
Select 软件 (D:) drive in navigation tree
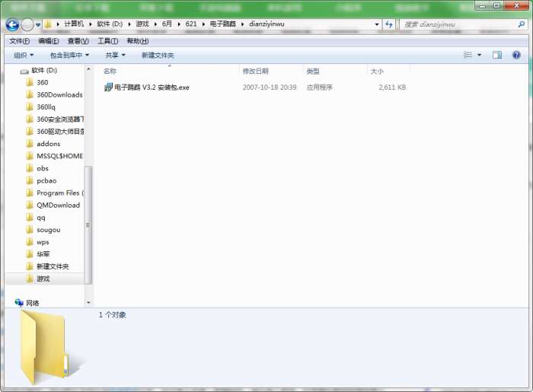[44, 70]
